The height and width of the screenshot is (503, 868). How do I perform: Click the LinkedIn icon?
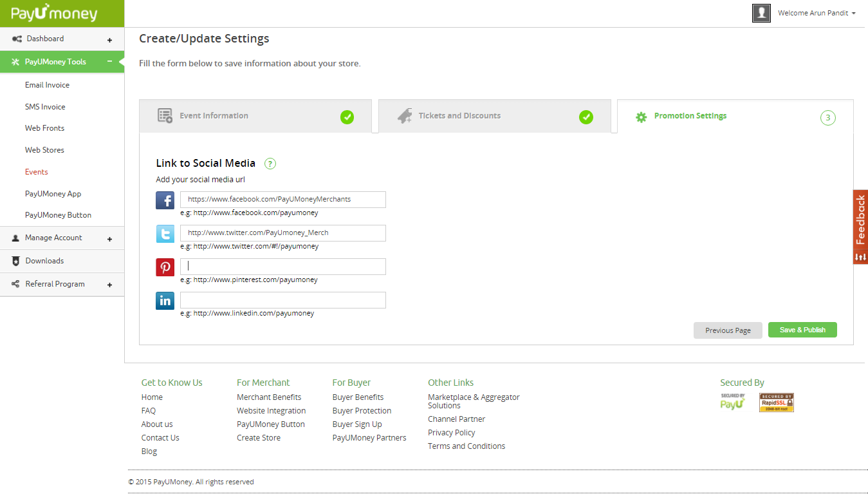pyautogui.click(x=165, y=301)
